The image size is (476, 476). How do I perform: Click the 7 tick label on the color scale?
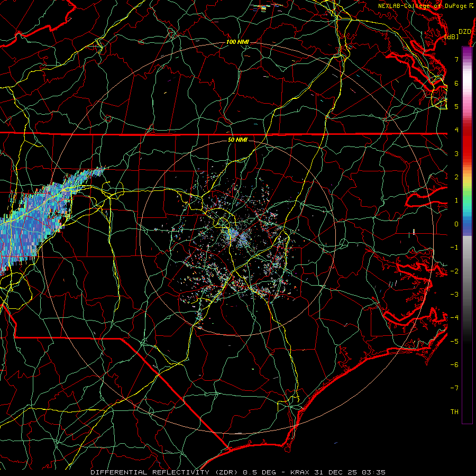(x=456, y=59)
